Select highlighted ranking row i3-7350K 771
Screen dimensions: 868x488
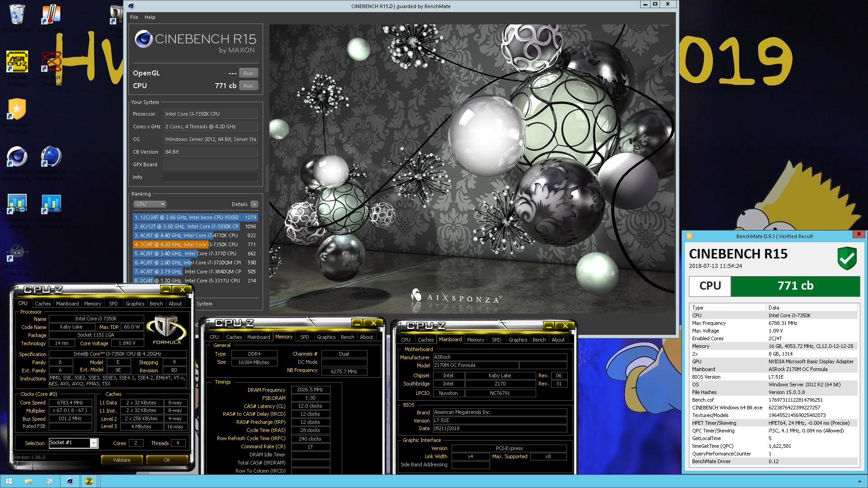[195, 244]
